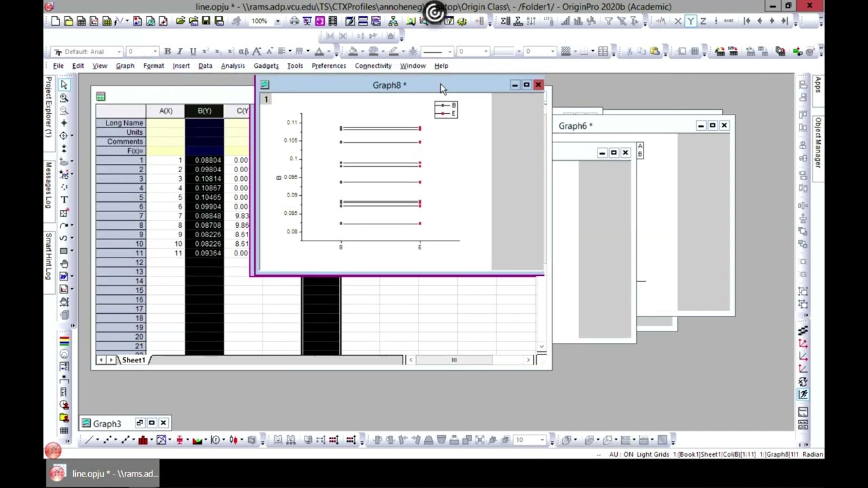Click the Statistics on Columns sigma icon
This screenshot has height=488, width=868.
click(505, 21)
